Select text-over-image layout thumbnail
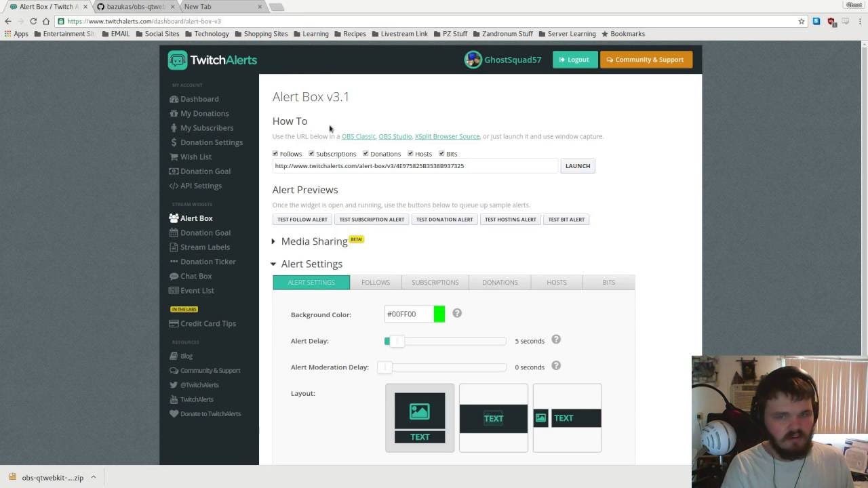The width and height of the screenshot is (868, 488). 494,418
